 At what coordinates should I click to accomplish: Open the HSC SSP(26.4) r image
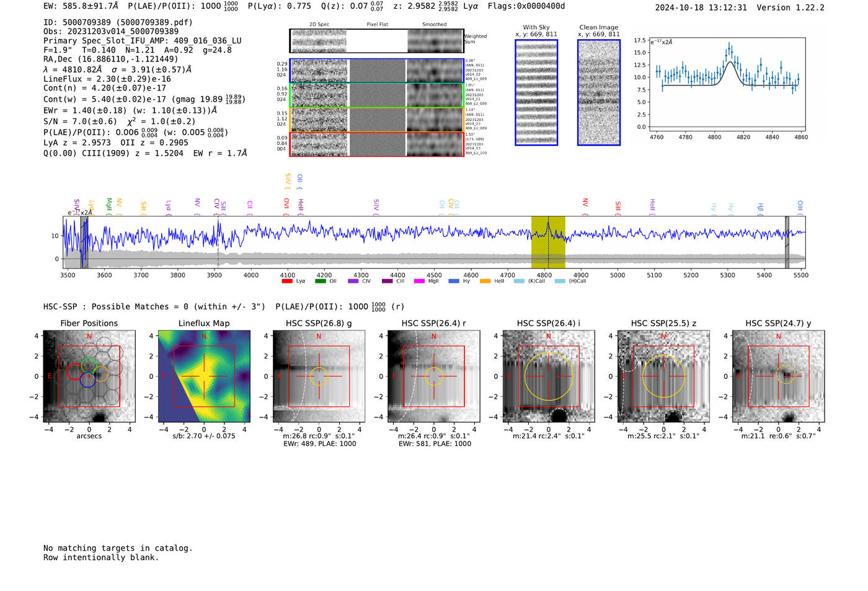pyautogui.click(x=433, y=376)
